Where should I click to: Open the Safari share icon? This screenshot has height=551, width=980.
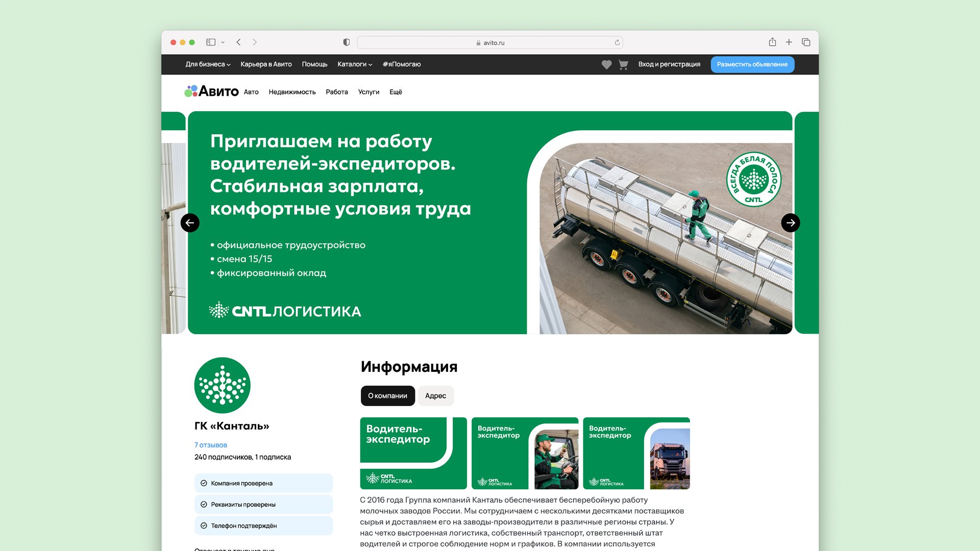[x=772, y=42]
